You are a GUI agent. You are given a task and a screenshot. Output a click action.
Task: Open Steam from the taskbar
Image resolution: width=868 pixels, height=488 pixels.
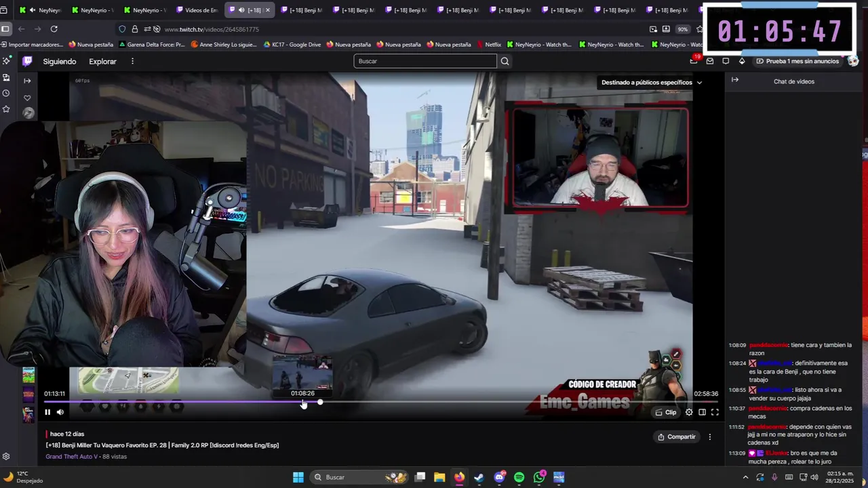click(479, 477)
